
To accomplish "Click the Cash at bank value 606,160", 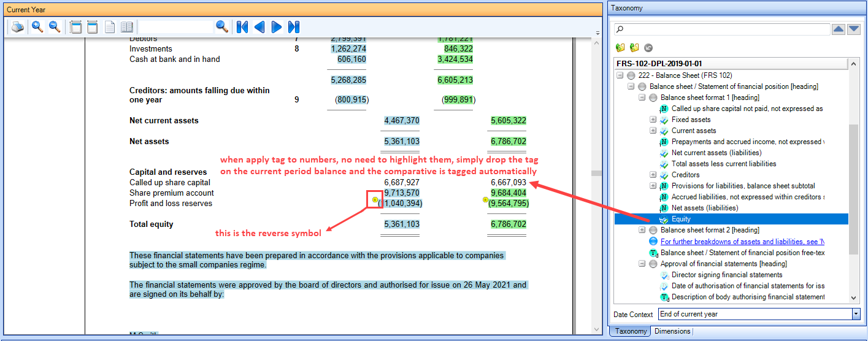I will (351, 59).
